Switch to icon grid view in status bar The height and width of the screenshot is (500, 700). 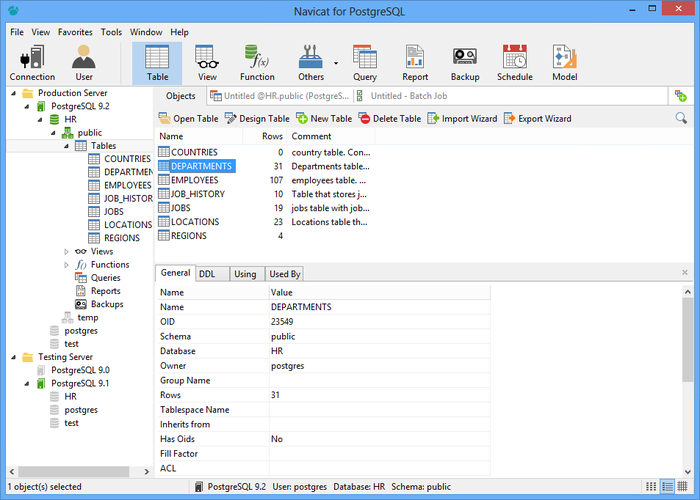point(651,487)
